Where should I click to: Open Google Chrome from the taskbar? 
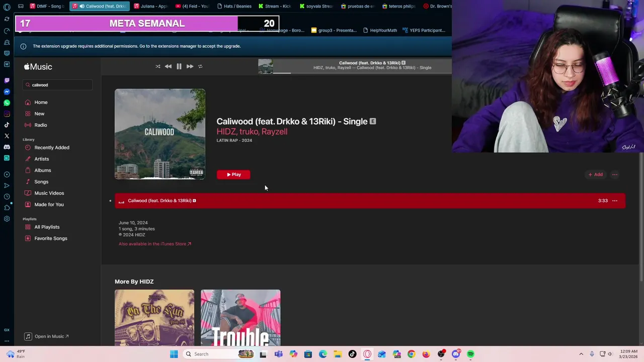point(411,354)
